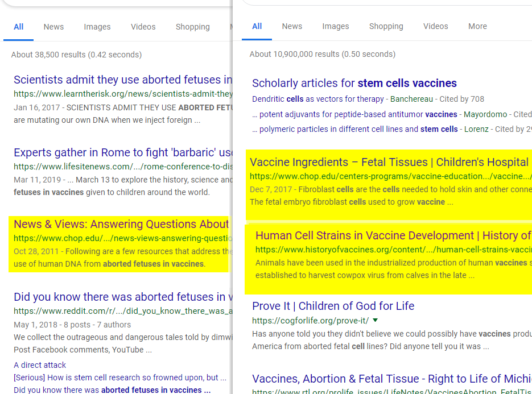532x394 pixels.
Task: Select Videos tab in the right results
Action: click(435, 26)
